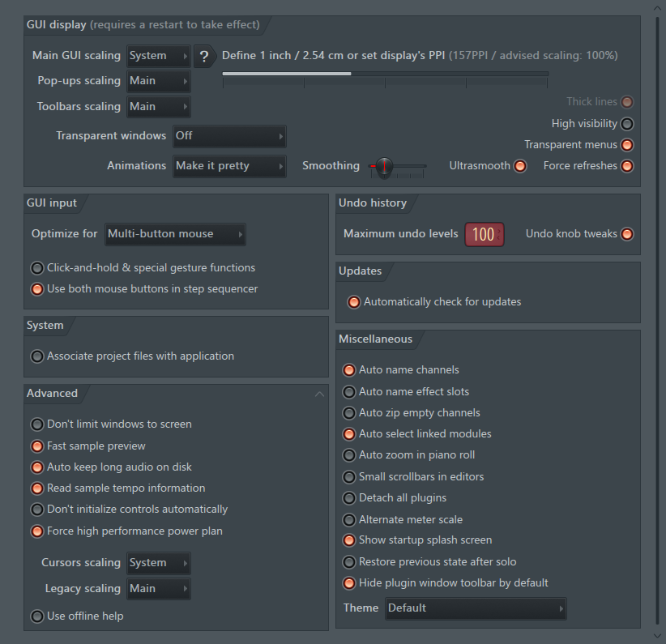
Task: Enable Auto name effect slots
Action: point(349,392)
